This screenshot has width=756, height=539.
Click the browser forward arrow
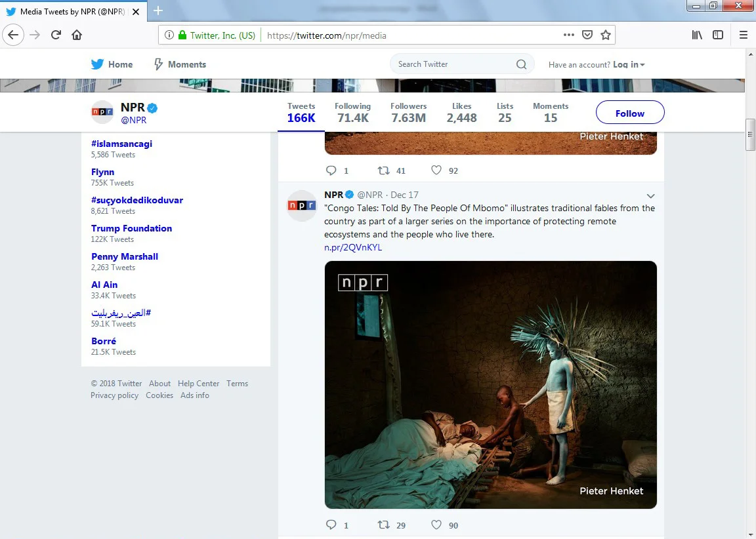35,35
